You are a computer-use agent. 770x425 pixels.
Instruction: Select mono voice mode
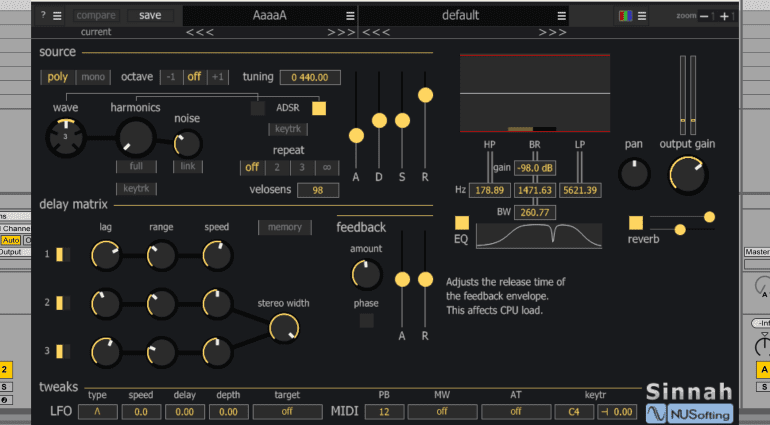[93, 77]
